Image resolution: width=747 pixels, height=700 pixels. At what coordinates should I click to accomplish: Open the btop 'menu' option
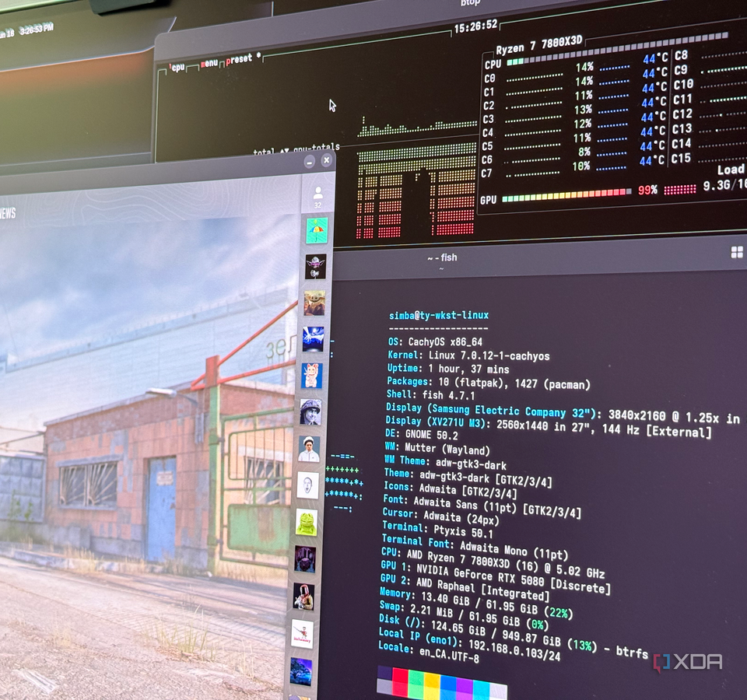[x=209, y=63]
